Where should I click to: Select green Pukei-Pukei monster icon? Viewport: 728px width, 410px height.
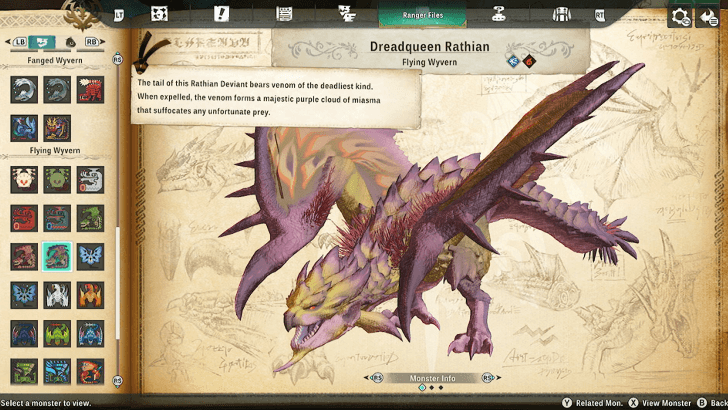point(57,180)
